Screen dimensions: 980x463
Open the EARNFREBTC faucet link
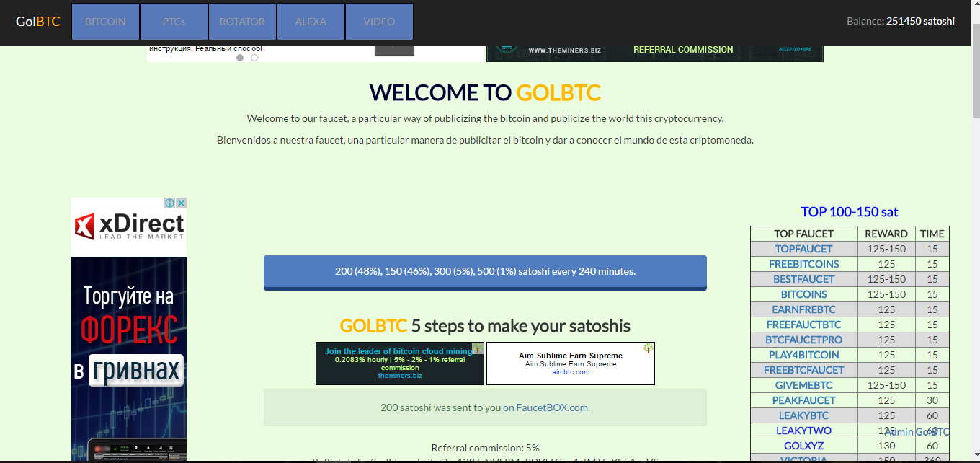(803, 309)
